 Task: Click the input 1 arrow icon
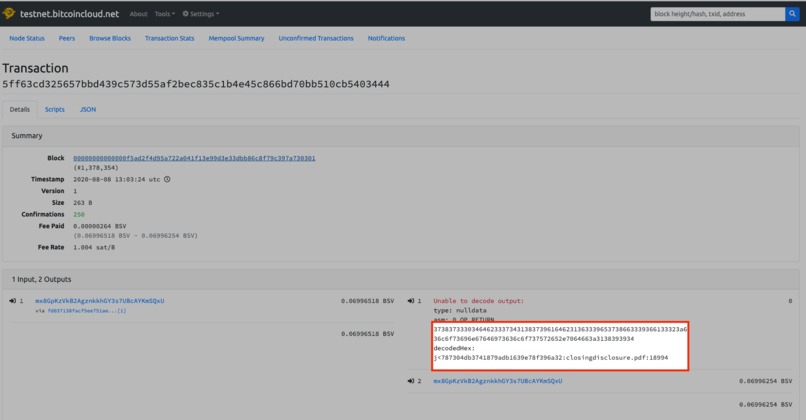click(12, 301)
